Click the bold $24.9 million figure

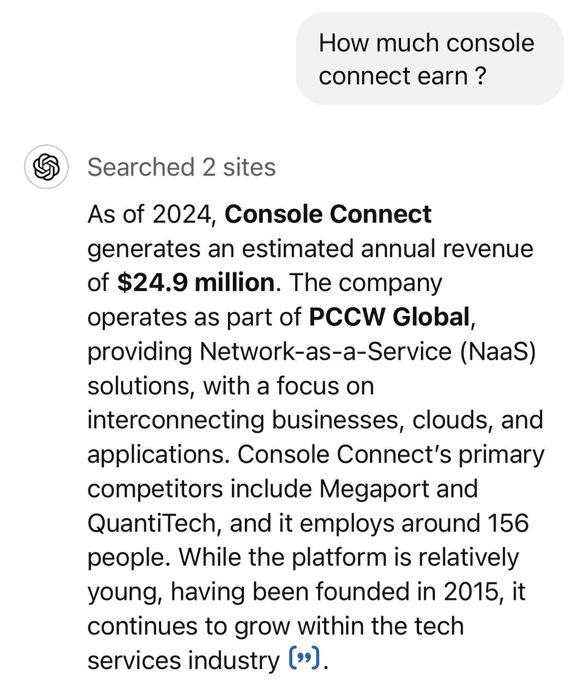[x=196, y=283]
